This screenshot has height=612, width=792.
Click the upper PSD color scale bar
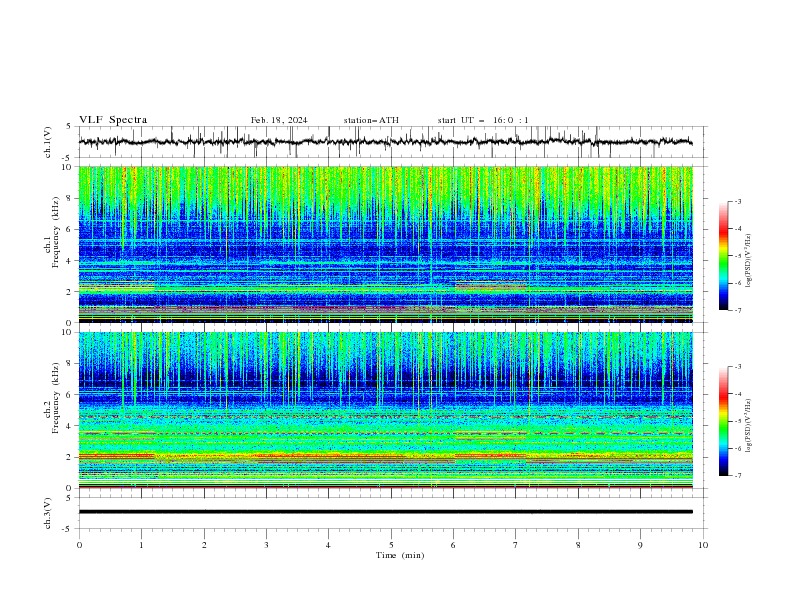point(723,256)
